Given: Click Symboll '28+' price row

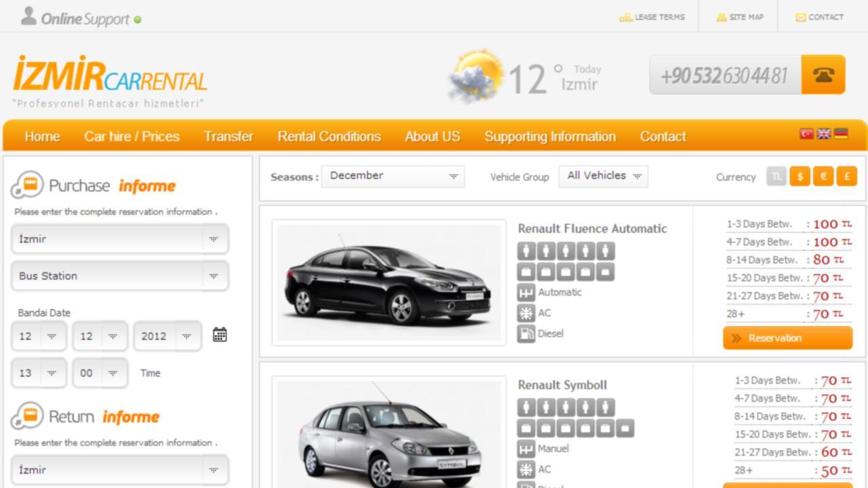Looking at the screenshot, I should pyautogui.click(x=792, y=470).
